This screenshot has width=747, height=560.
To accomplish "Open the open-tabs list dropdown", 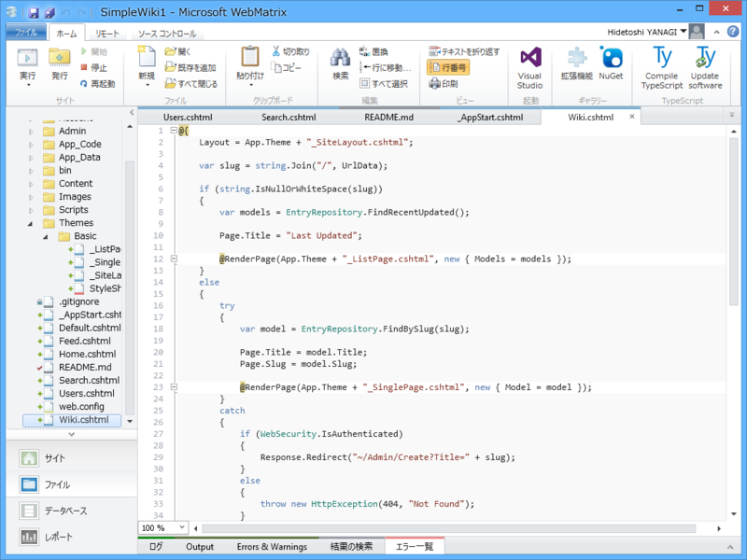I will click(x=732, y=115).
